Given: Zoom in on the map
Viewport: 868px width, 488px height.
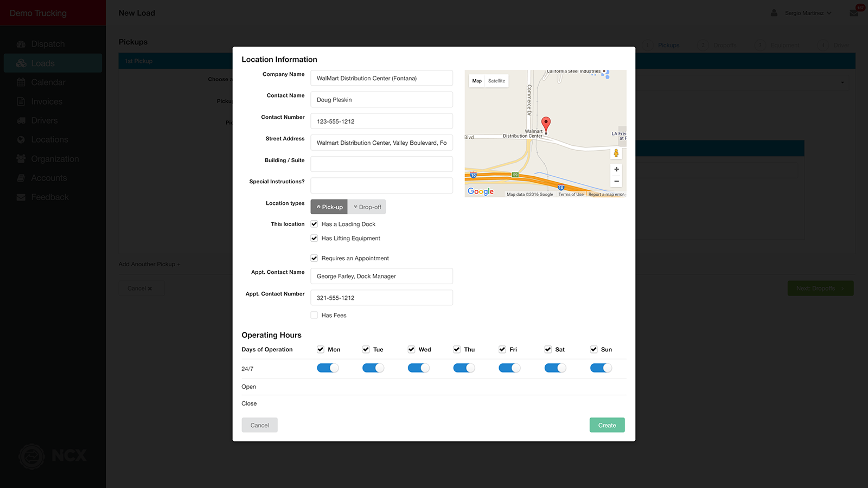Looking at the screenshot, I should click(616, 169).
